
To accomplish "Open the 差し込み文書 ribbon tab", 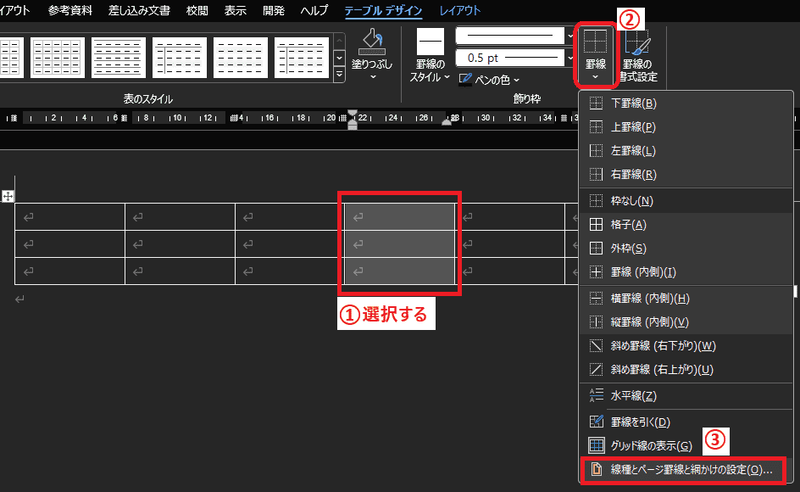I will tap(139, 11).
